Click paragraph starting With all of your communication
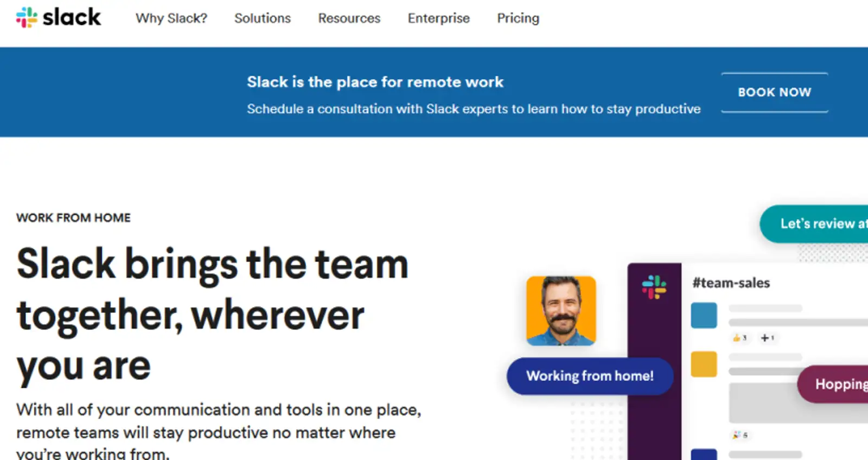 tap(219, 432)
